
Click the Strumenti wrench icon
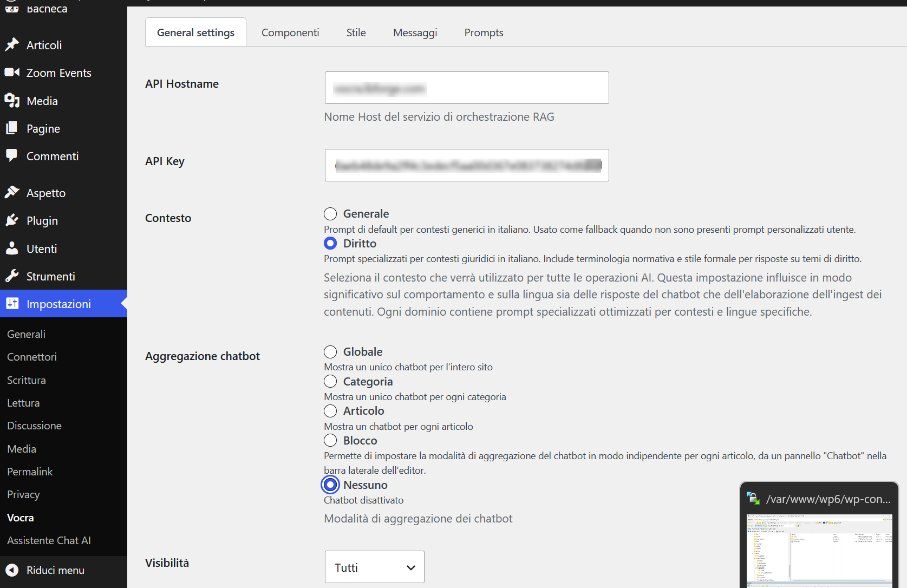coord(12,276)
